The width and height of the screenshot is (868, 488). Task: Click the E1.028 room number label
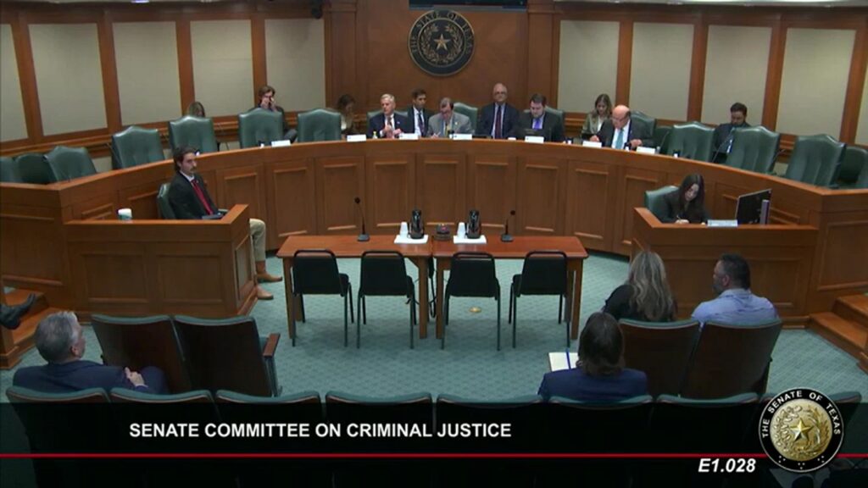pyautogui.click(x=726, y=466)
